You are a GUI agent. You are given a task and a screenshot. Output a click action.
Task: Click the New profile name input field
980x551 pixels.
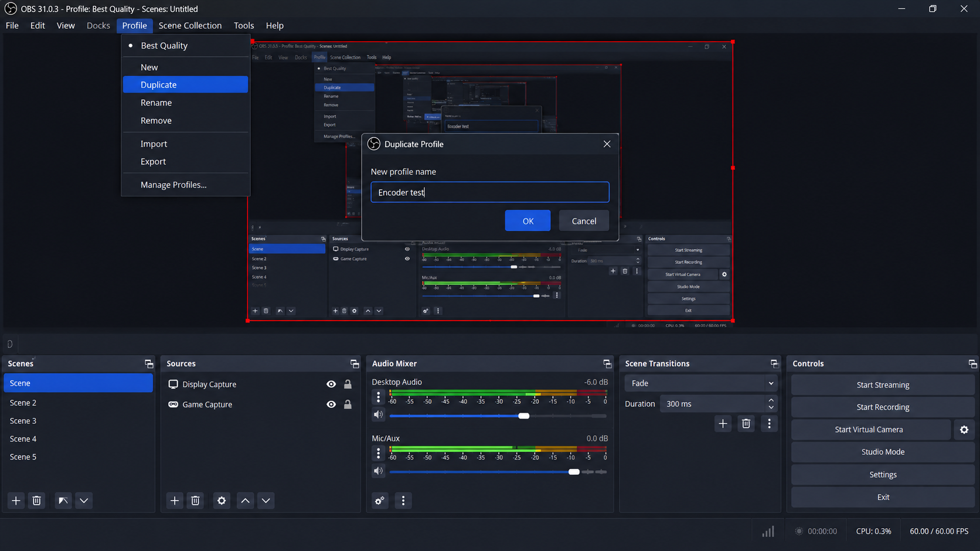pyautogui.click(x=490, y=192)
